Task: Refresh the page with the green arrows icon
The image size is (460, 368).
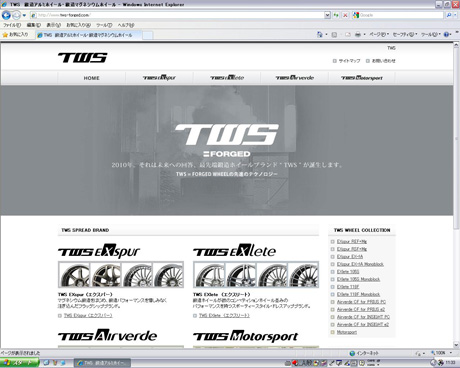Action: (336, 15)
